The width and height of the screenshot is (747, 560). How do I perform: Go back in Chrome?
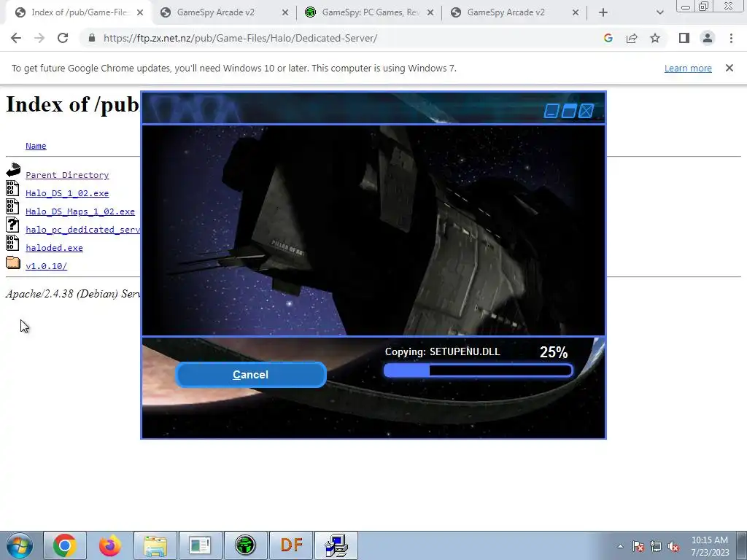16,38
